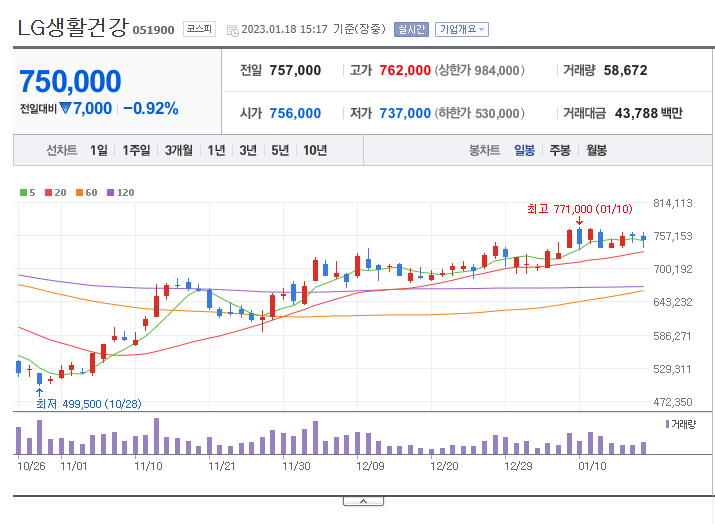Switch to the 월봉 monthly candle chart
Viewport: 715px width, 524px height.
pos(596,150)
